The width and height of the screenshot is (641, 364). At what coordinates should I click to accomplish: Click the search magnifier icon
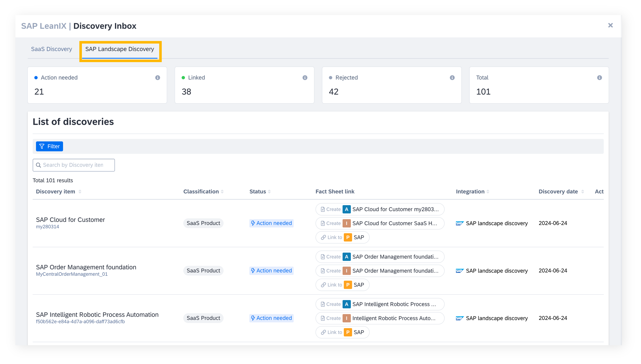(39, 165)
